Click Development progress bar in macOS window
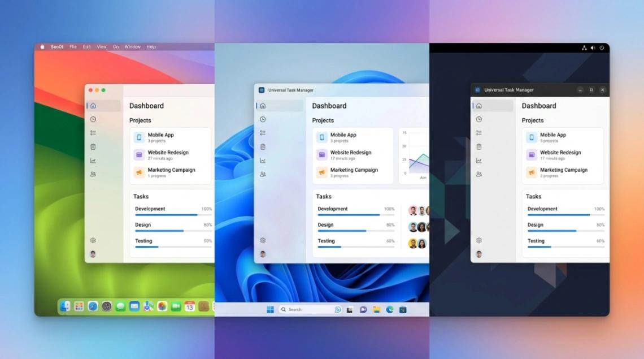Viewport: 644px width, 359px height. tap(173, 215)
